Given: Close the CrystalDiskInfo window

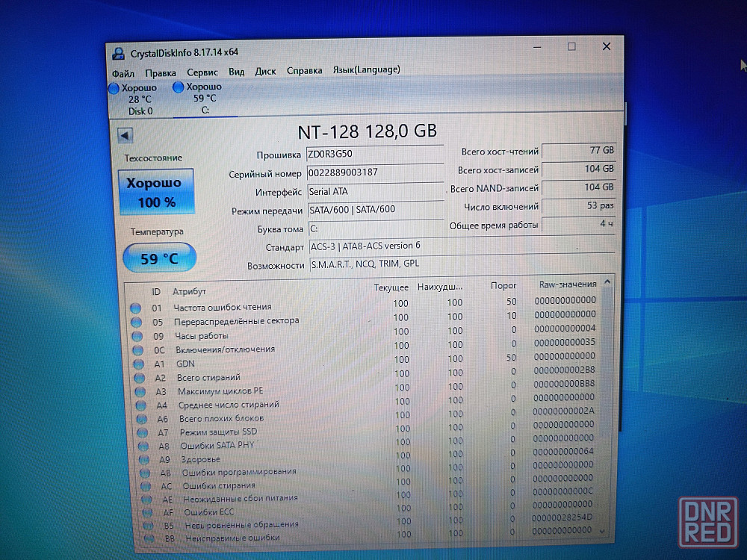Looking at the screenshot, I should [x=607, y=46].
